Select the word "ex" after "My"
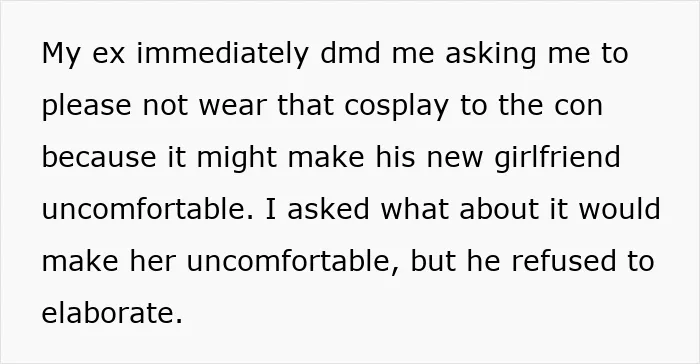This screenshot has height=364, width=700. click(108, 54)
